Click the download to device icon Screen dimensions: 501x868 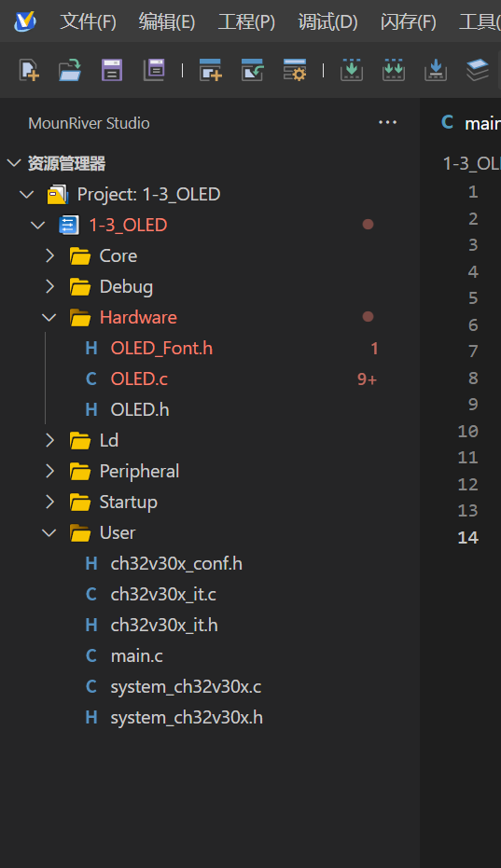point(436,70)
